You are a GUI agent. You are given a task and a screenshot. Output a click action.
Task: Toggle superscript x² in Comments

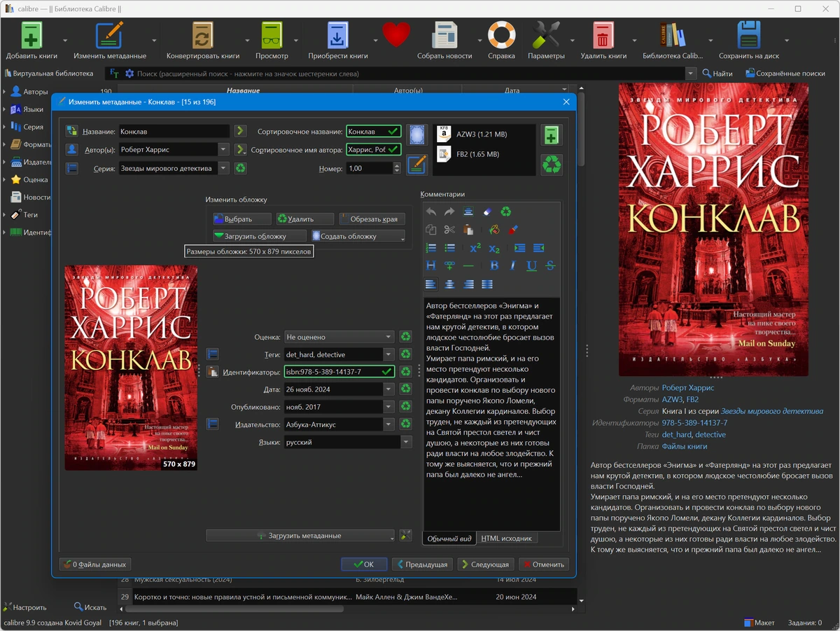[475, 248]
